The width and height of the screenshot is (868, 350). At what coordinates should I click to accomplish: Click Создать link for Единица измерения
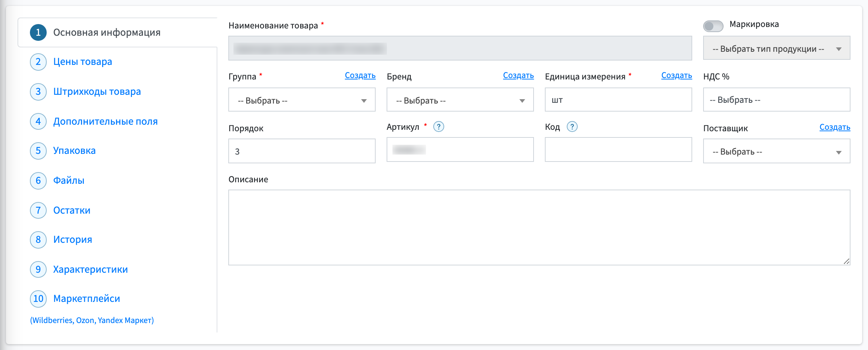677,75
